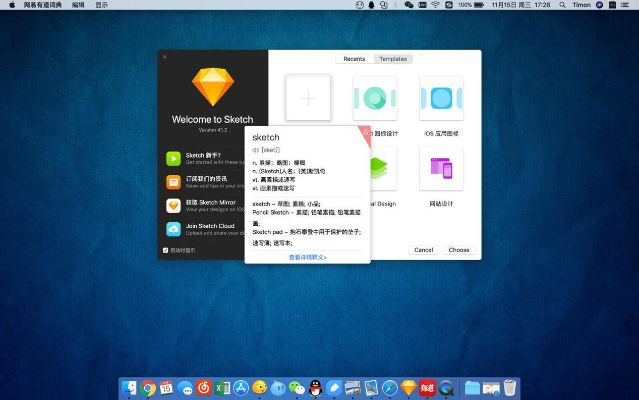Open the Apple menu

pyautogui.click(x=12, y=5)
